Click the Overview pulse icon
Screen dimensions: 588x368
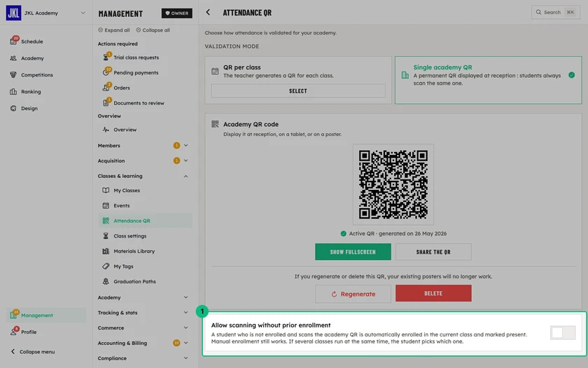pos(106,130)
